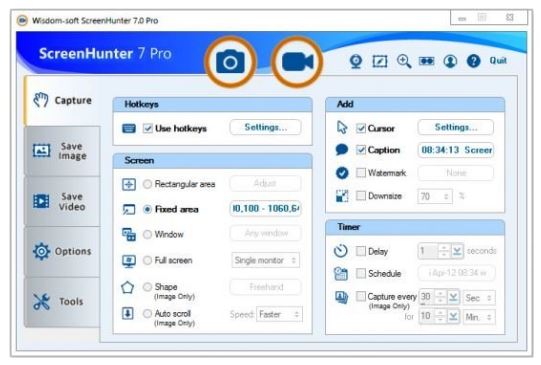Select the Fixed area radio button
The width and height of the screenshot is (541, 365).
(147, 209)
